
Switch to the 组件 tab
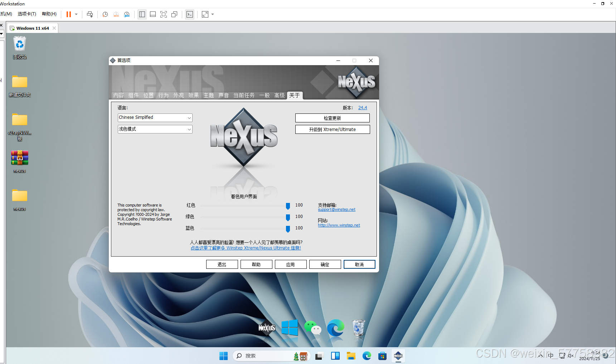(x=134, y=95)
